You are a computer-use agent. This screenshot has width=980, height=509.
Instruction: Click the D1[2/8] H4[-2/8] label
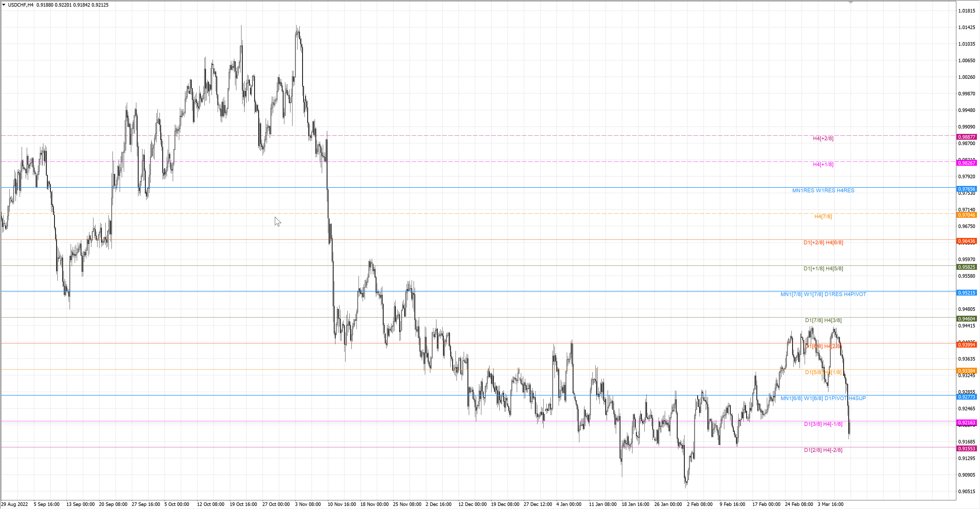[823, 450]
